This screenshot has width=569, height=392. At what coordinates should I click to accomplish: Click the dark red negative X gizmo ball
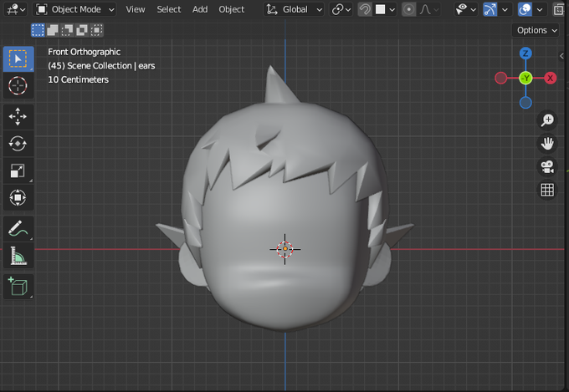tap(500, 78)
